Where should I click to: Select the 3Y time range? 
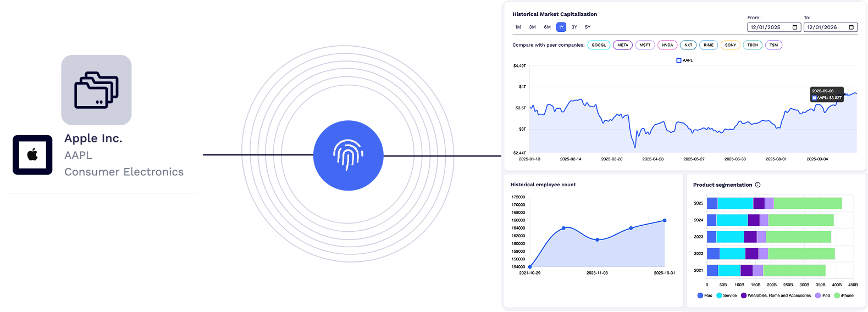click(574, 27)
